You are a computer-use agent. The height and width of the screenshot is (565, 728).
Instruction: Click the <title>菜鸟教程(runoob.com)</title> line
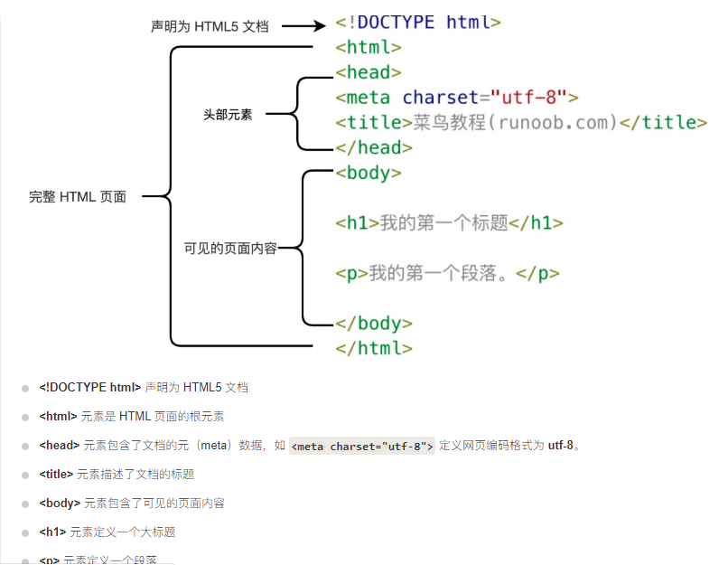[521, 123]
